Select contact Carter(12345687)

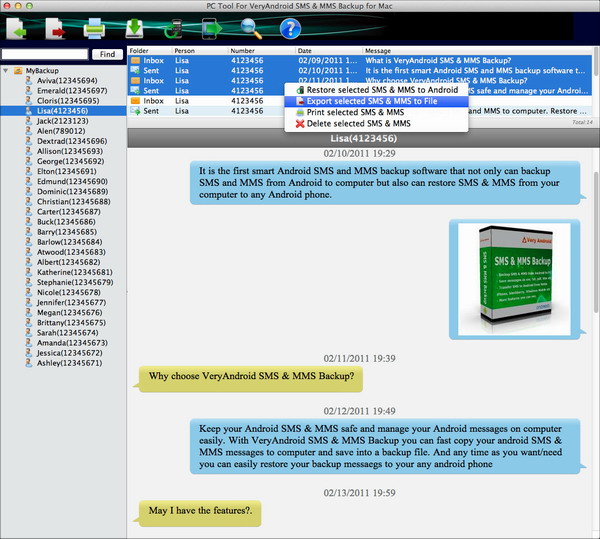click(x=69, y=212)
